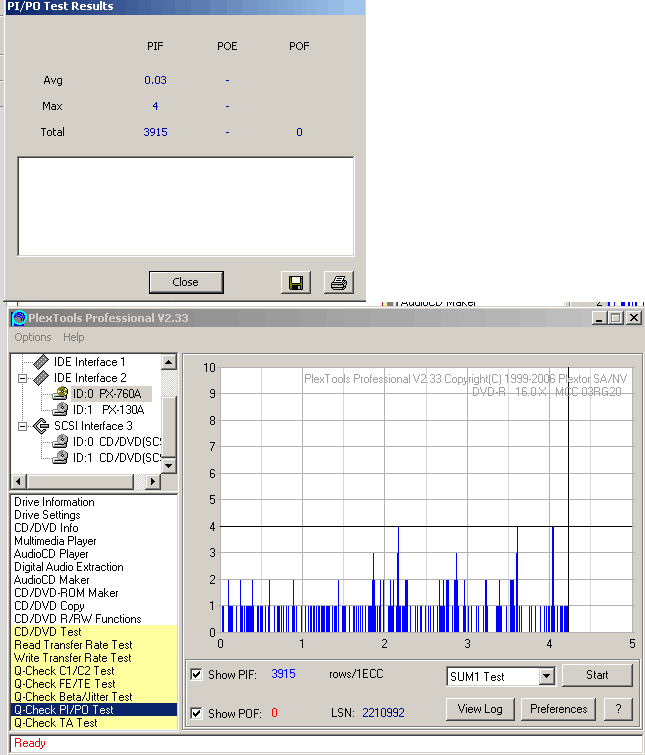Uncheck the Show PIF checkbox
645x755 pixels.
click(195, 675)
